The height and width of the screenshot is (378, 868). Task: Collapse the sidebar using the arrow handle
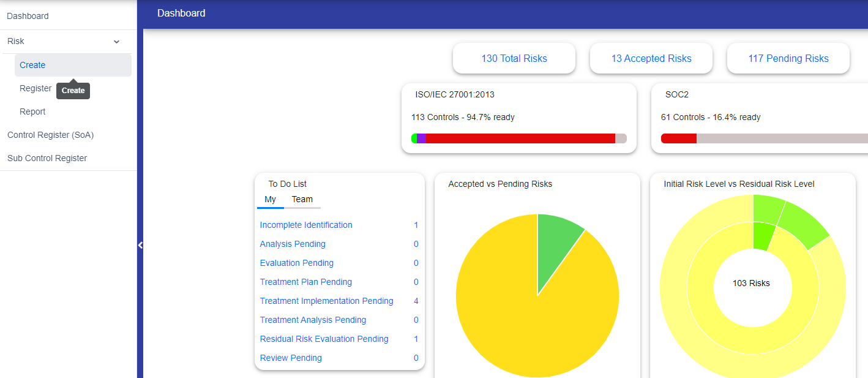click(140, 245)
